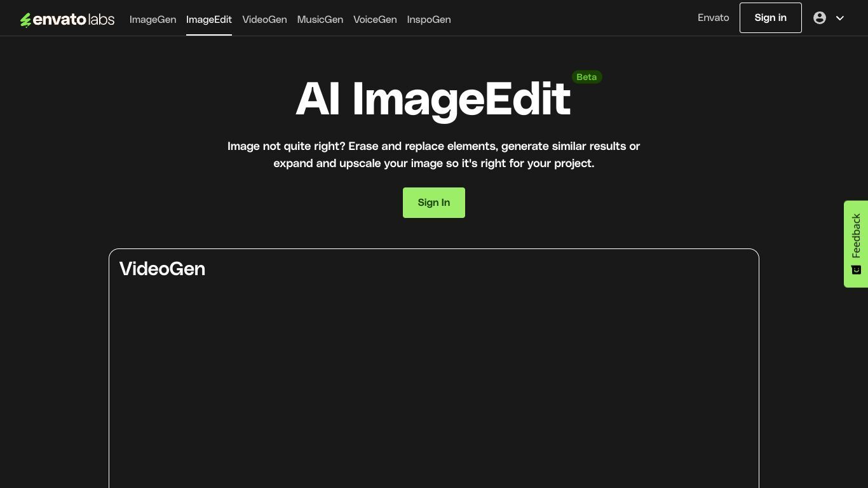Click the Envato Labs logo
Image resolution: width=868 pixels, height=488 pixels.
click(x=67, y=20)
